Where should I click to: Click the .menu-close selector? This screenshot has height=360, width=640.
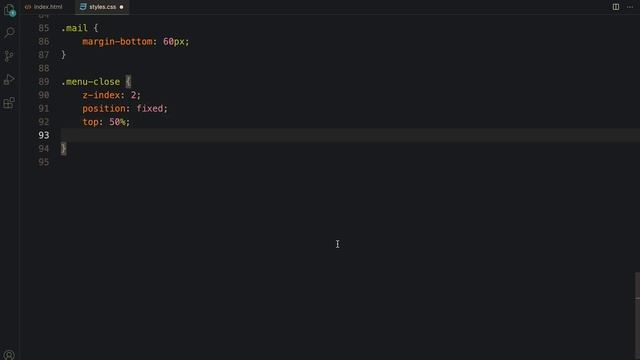click(x=91, y=82)
